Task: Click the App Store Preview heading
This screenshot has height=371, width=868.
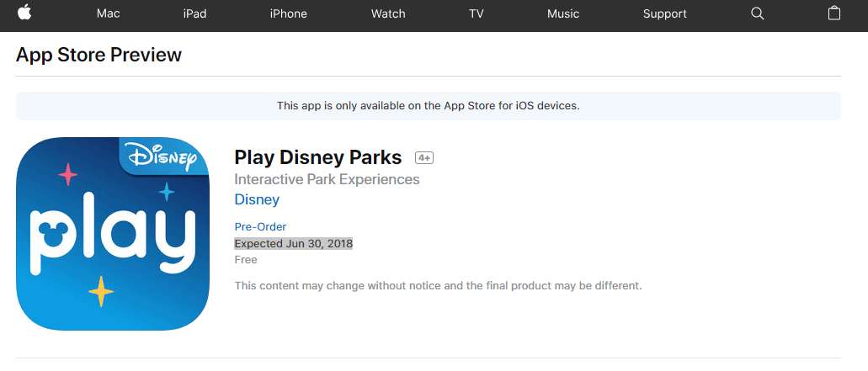Action: 99,55
